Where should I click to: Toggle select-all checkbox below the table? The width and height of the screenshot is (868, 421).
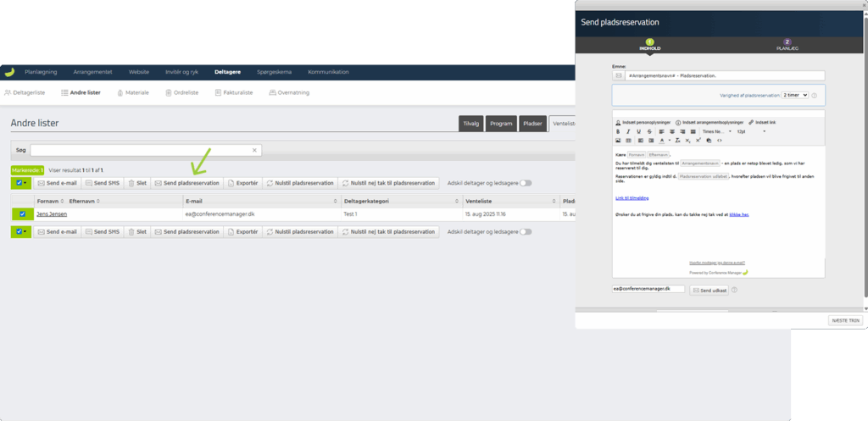click(19, 232)
